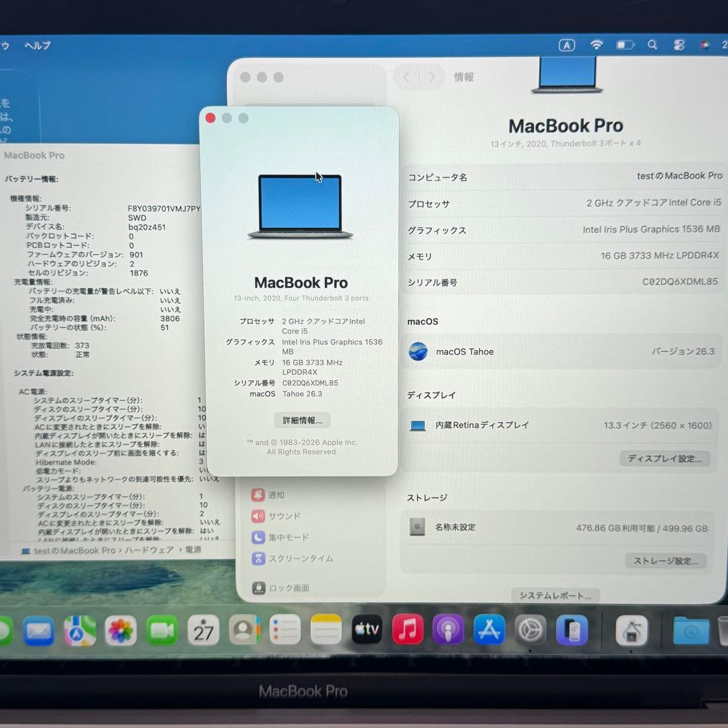Click serial C02DQ6XDML85 in Settings window
Screen dimensions: 728x728
679,281
